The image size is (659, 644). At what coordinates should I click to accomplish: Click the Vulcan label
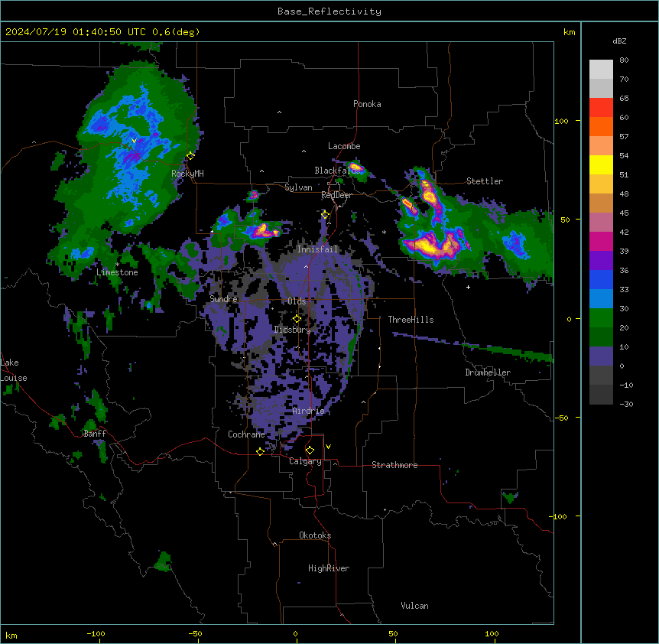(x=414, y=606)
